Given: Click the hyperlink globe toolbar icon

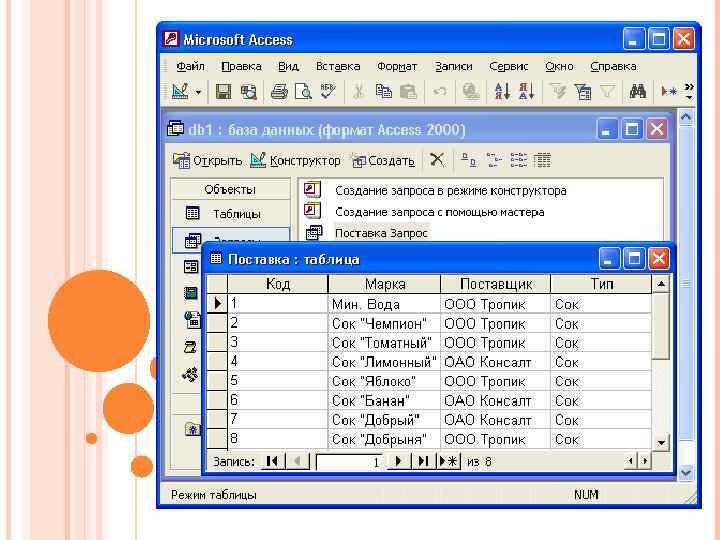Looking at the screenshot, I should tap(471, 92).
